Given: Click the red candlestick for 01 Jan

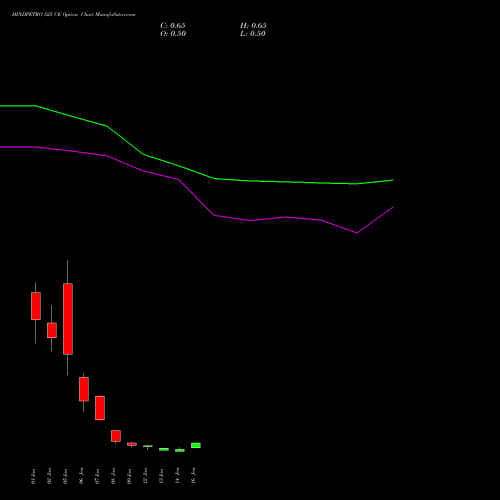Looking at the screenshot, I should [x=36, y=306].
